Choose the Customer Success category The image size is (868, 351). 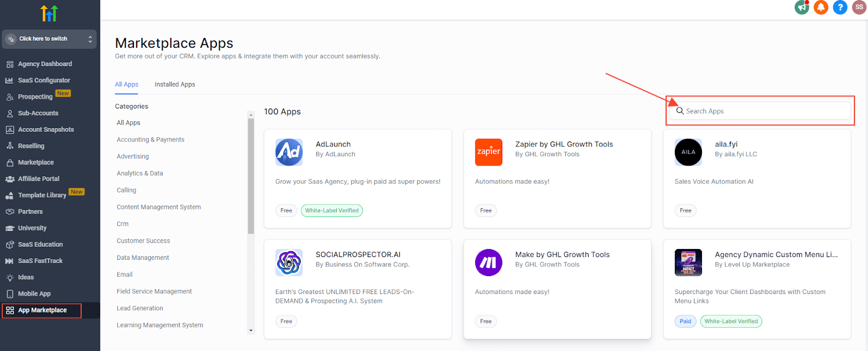point(143,241)
